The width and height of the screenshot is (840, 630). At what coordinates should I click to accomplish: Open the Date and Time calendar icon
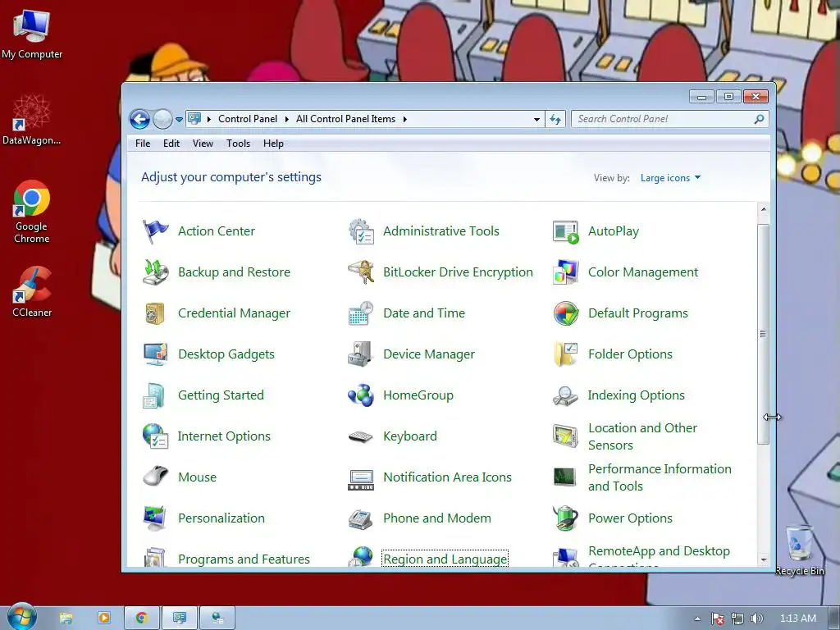pyautogui.click(x=361, y=313)
